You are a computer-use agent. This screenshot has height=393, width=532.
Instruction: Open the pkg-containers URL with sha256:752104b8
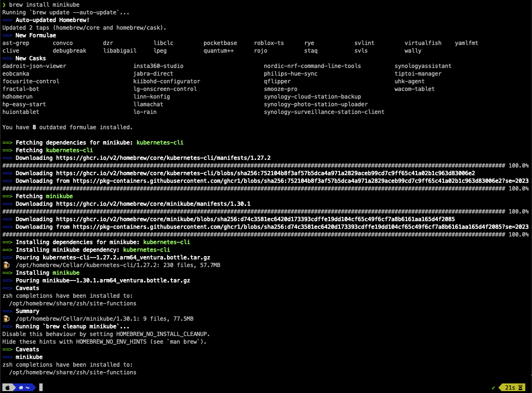click(x=301, y=181)
